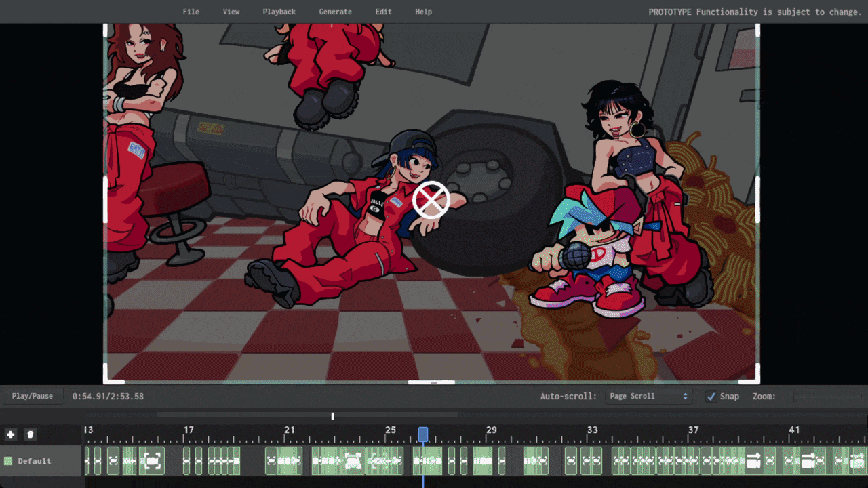Click the delete track trash icon

(31, 434)
